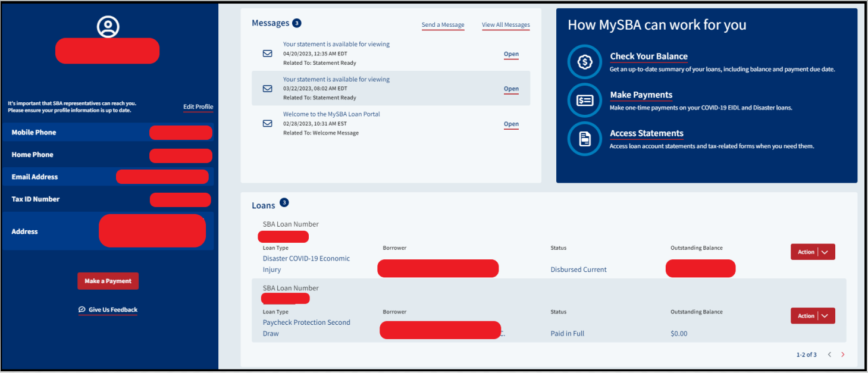Expand Action dropdown for Disaster COVID-19 loan

click(x=825, y=252)
